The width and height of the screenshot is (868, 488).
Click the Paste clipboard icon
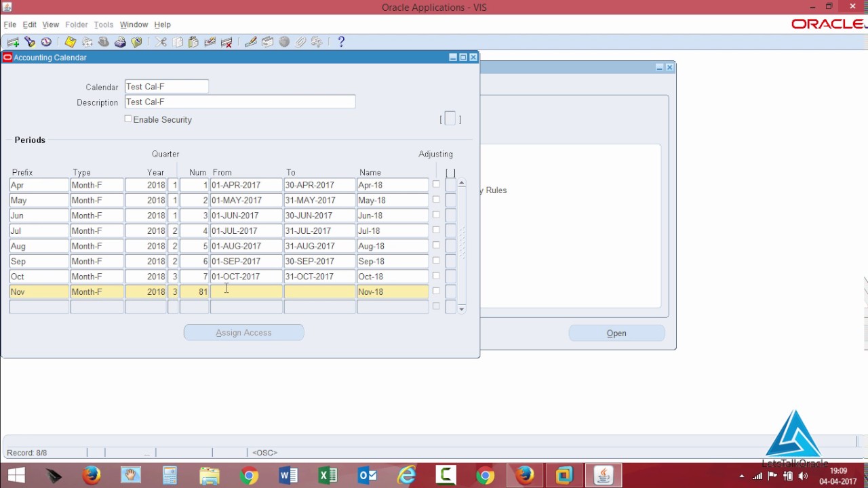(193, 42)
